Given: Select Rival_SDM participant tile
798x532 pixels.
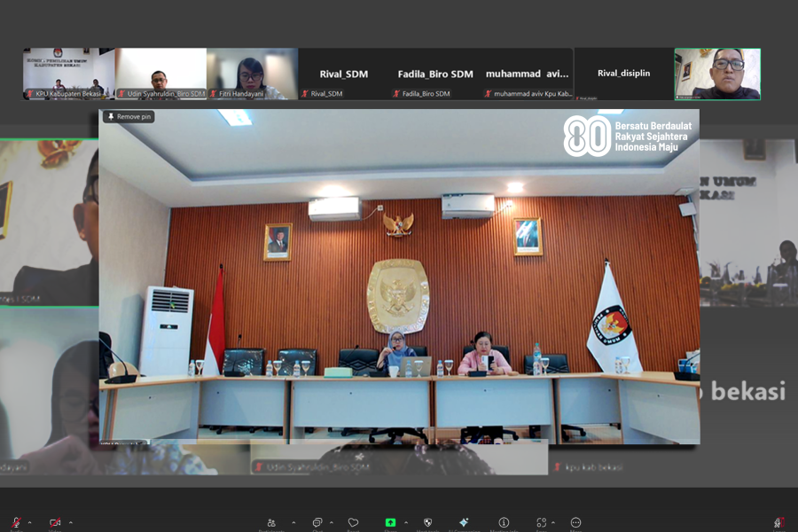Looking at the screenshot, I should coord(345,74).
